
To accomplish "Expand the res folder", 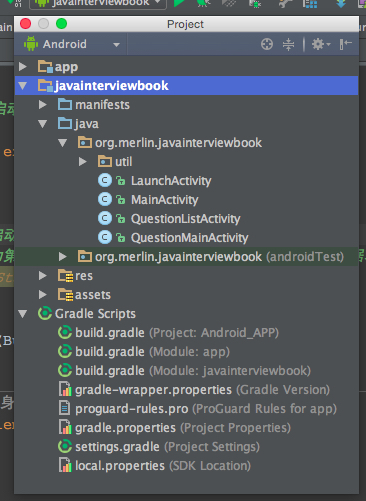I will tap(43, 276).
